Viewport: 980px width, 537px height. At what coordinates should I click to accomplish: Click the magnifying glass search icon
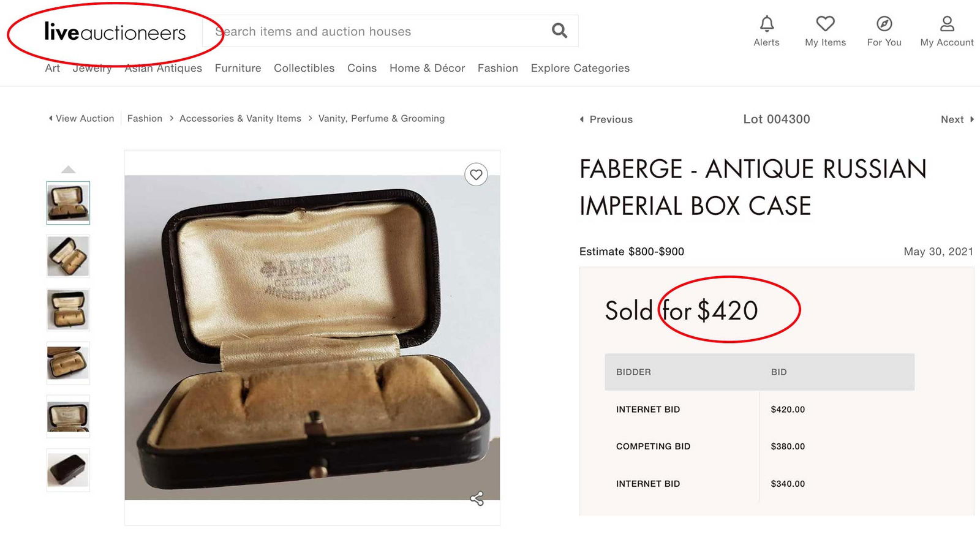pyautogui.click(x=558, y=30)
